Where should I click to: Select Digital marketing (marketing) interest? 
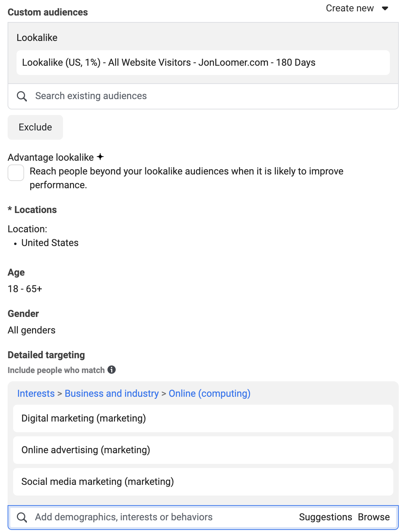click(203, 418)
